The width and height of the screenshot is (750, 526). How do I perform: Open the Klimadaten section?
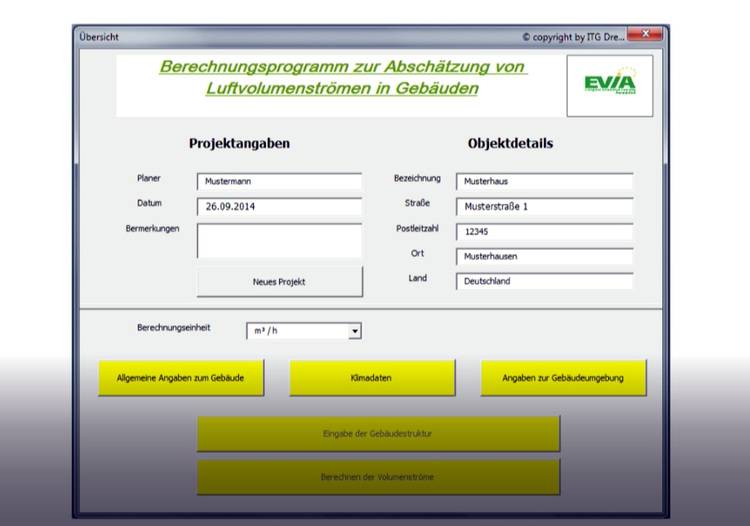(372, 378)
